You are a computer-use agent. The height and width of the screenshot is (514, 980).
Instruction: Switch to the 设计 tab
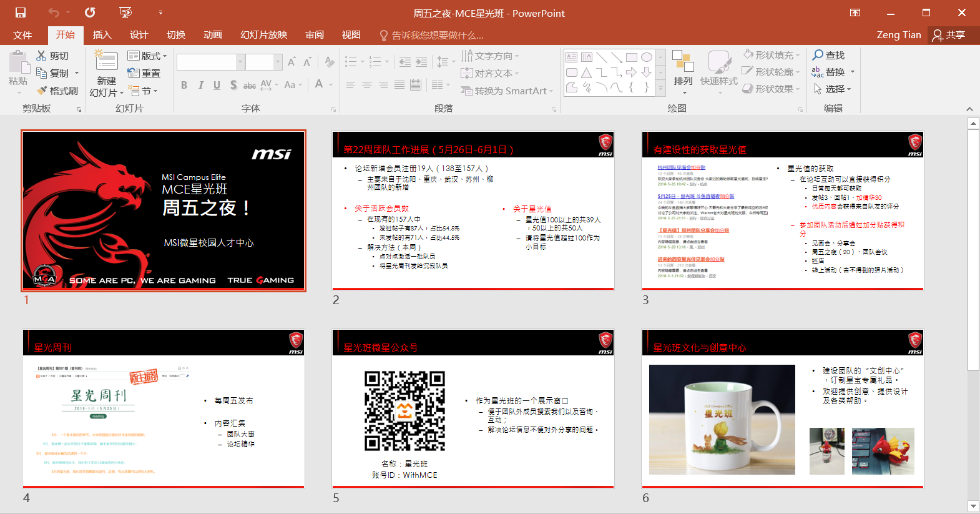pos(139,35)
